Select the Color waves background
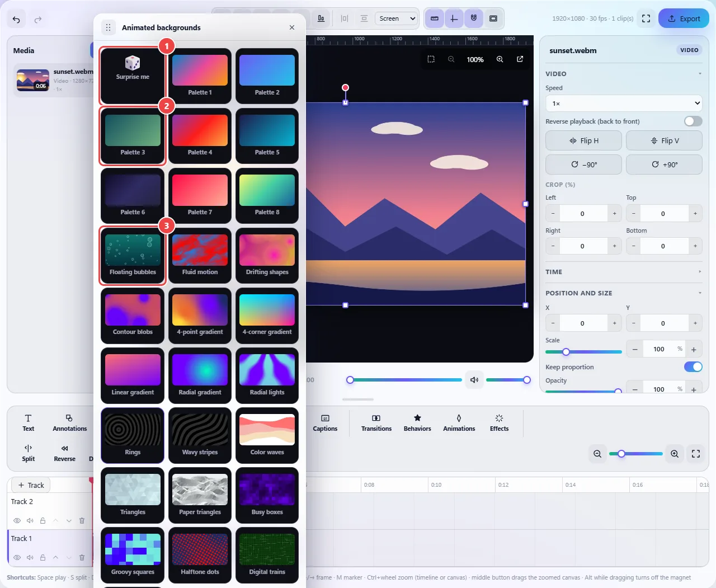The height and width of the screenshot is (588, 716). pos(267,435)
